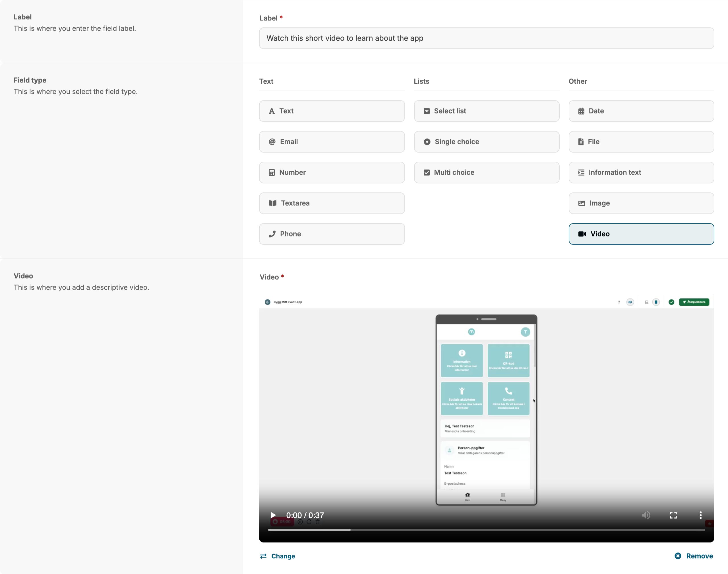This screenshot has width=728, height=574.
Task: Select the Single choice field type
Action: tap(486, 141)
